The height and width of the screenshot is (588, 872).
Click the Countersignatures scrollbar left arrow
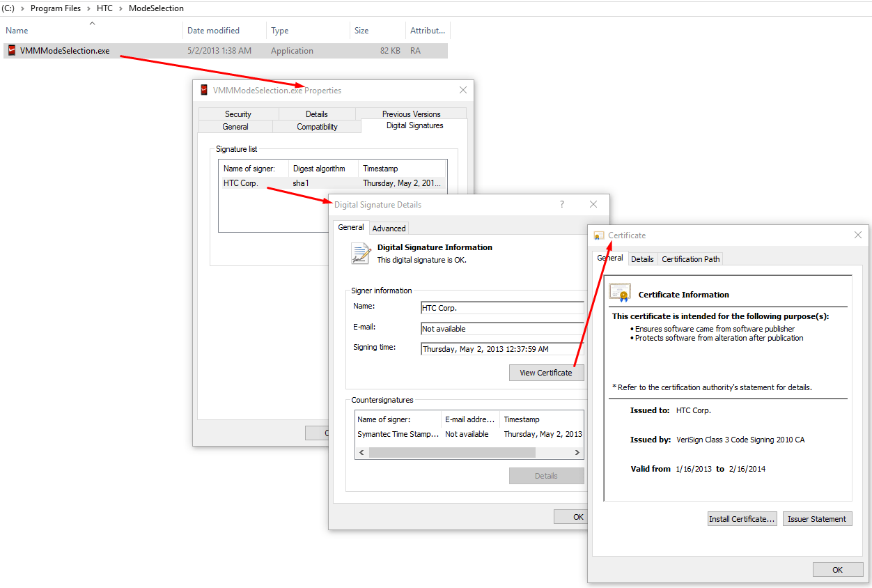point(361,452)
